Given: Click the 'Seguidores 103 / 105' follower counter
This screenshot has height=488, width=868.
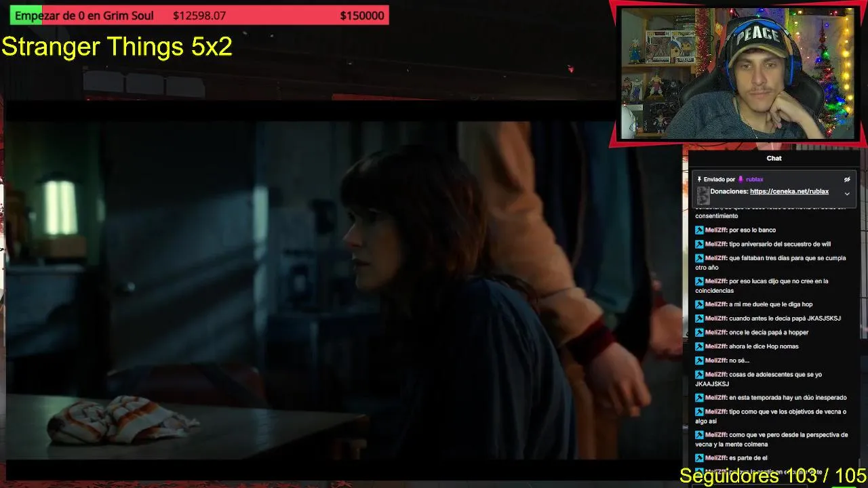Looking at the screenshot, I should [773, 476].
